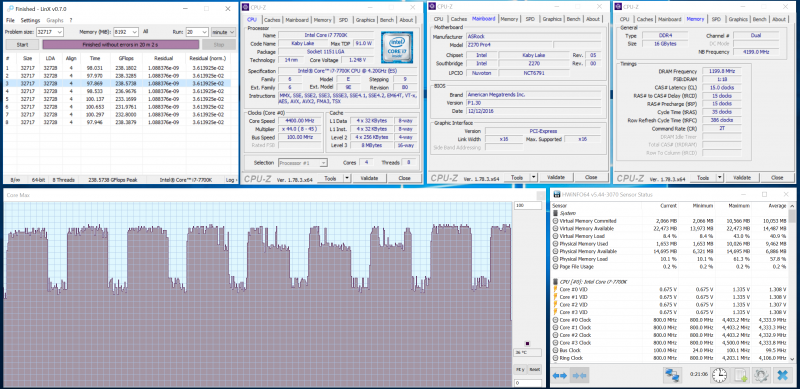This screenshot has width=800, height=389.
Task: Open HWiNFO sensor settings gear icon
Action: pyautogui.click(x=761, y=376)
